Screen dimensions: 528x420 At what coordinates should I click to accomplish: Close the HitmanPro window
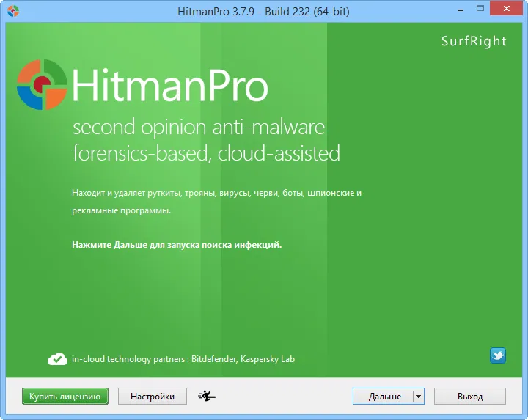tap(507, 9)
